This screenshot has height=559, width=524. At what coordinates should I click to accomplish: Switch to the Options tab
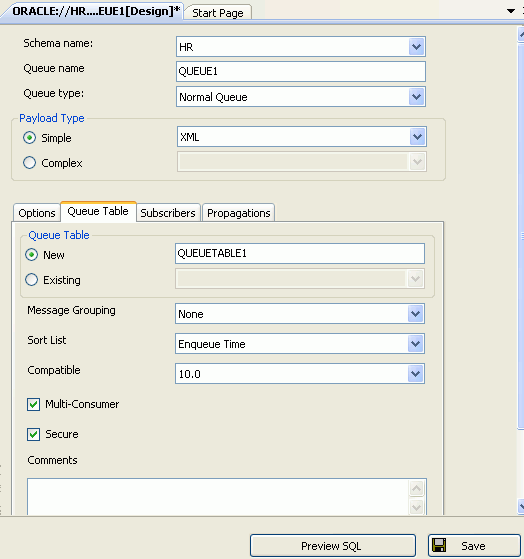[37, 213]
